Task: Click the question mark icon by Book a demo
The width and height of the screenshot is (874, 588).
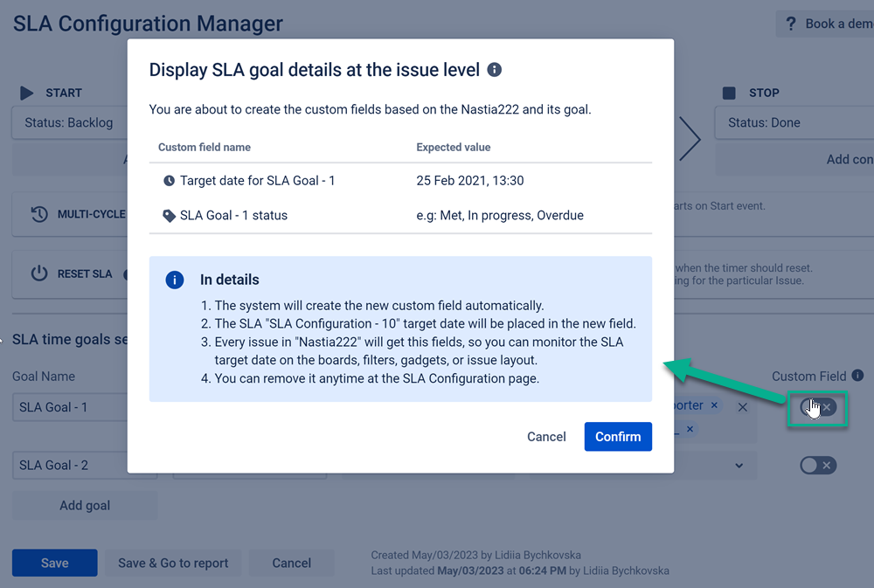Action: click(791, 24)
